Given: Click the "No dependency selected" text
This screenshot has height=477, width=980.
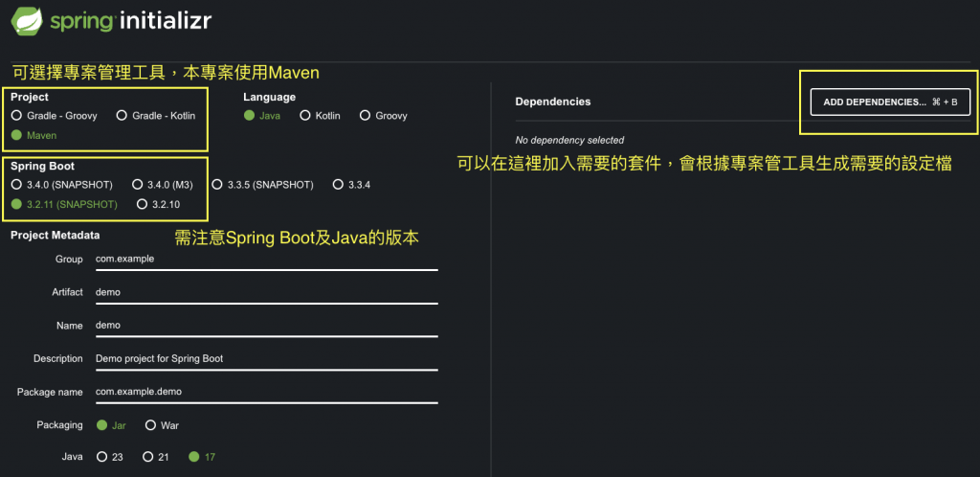Looking at the screenshot, I should (569, 140).
